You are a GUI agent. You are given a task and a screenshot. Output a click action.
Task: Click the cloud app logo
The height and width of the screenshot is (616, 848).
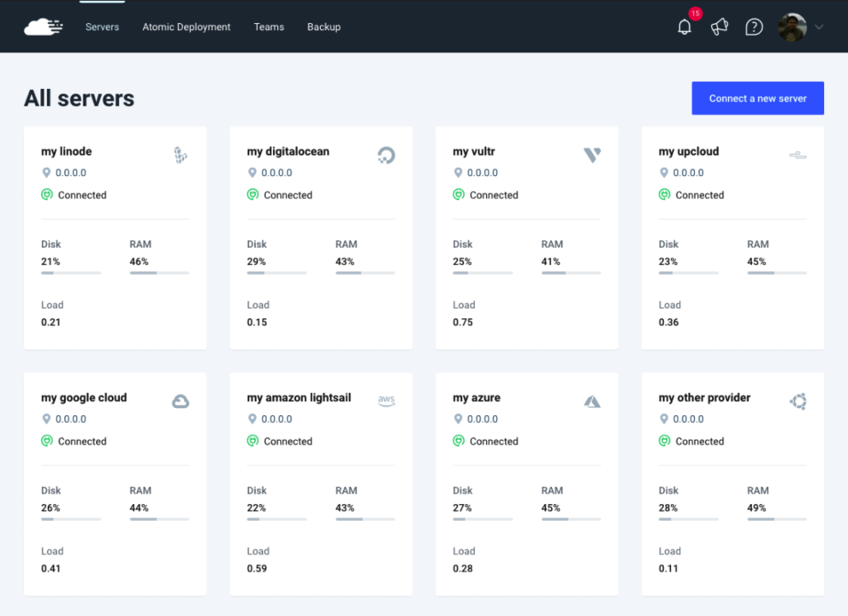(x=43, y=27)
